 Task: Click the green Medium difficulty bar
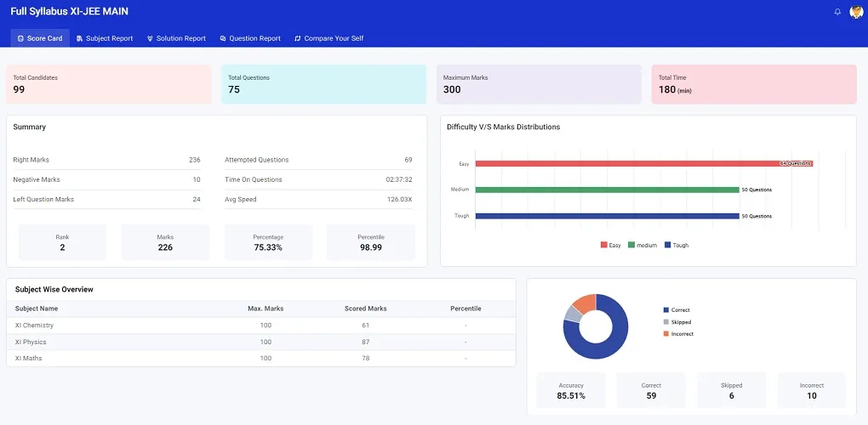(606, 190)
